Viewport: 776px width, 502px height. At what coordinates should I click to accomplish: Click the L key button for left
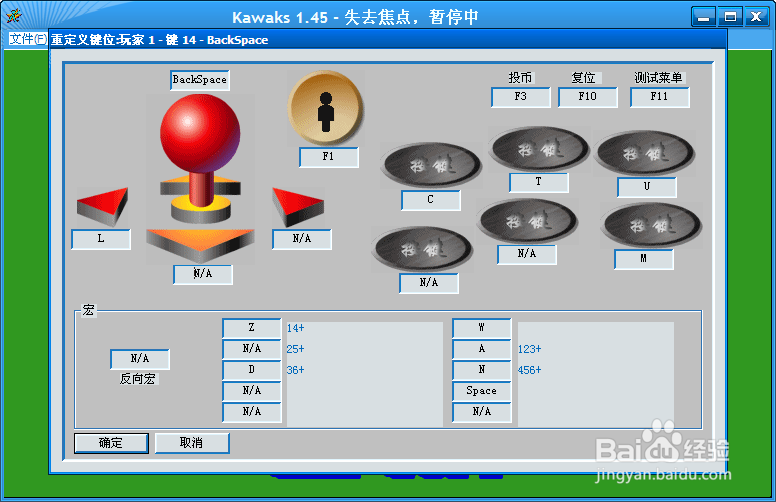101,239
